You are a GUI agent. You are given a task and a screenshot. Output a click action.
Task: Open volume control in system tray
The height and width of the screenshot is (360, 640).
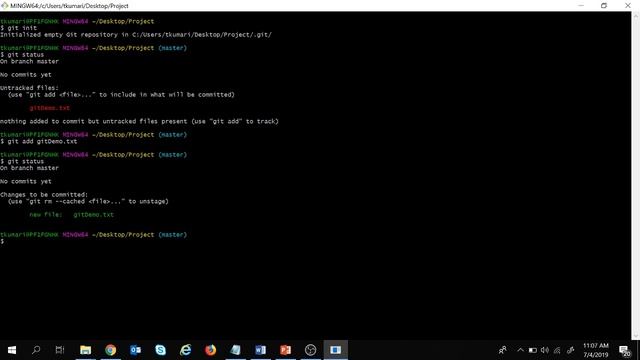(x=545, y=350)
